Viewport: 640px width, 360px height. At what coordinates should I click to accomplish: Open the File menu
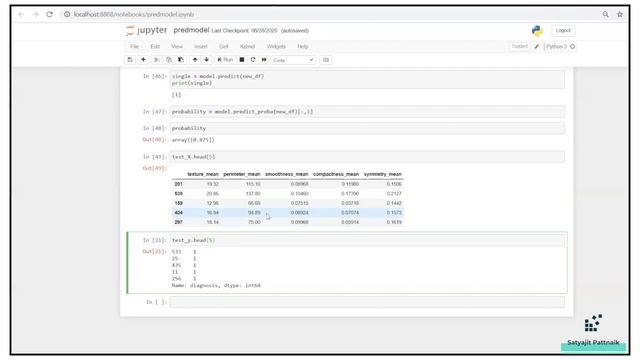[134, 47]
